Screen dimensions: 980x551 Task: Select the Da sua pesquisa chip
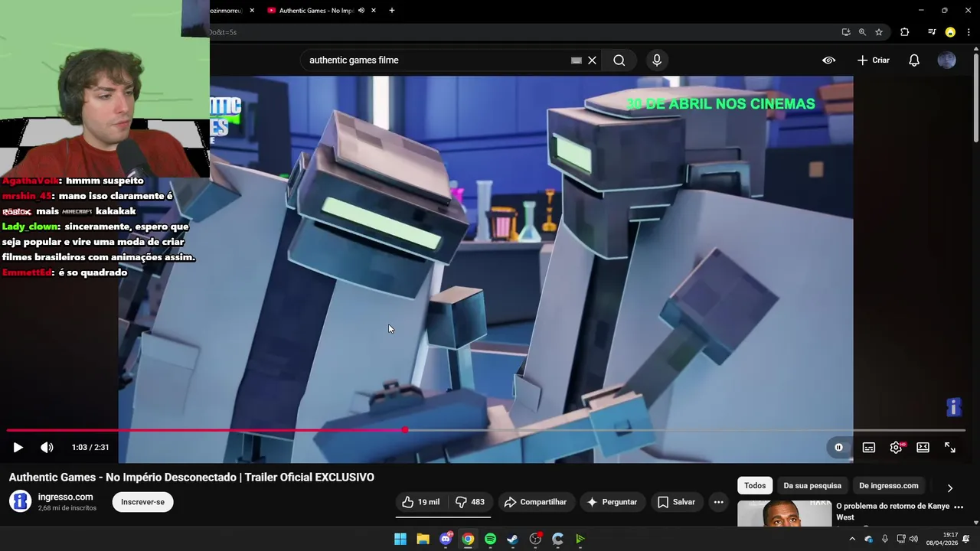[x=812, y=485]
